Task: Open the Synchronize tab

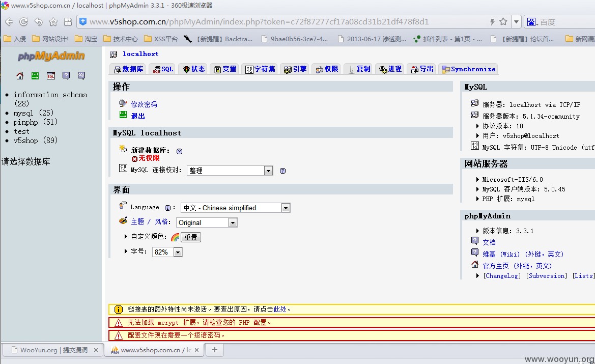Action: click(469, 69)
